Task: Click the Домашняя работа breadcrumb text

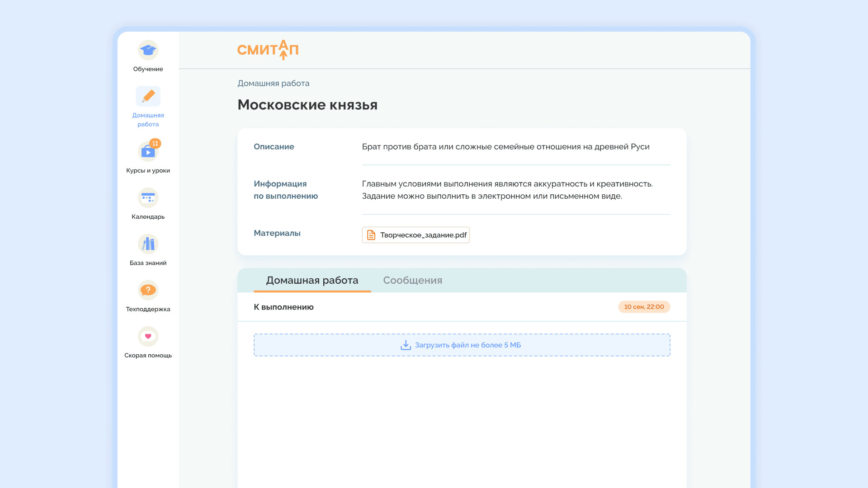Action: 274,83
